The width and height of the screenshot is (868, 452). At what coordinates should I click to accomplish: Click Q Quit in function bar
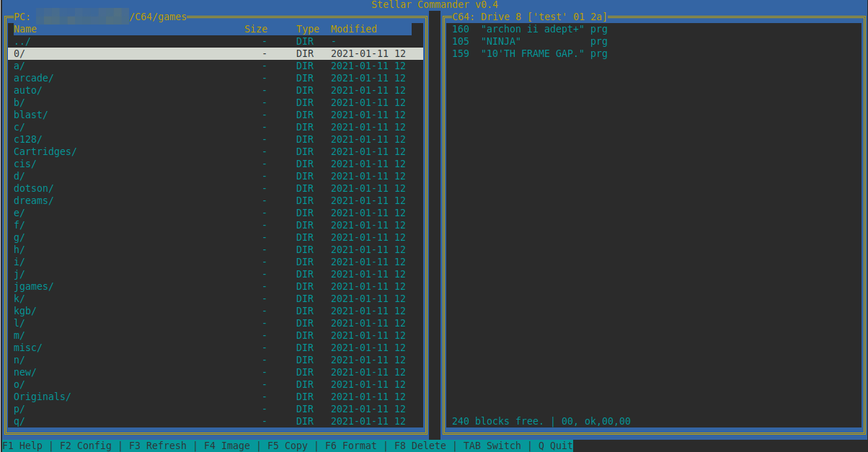(x=555, y=446)
